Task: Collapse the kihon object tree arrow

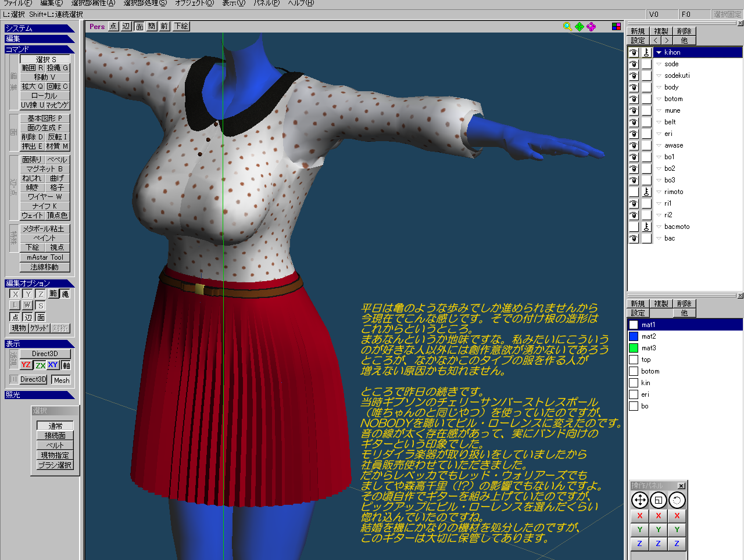Action: coord(659,52)
